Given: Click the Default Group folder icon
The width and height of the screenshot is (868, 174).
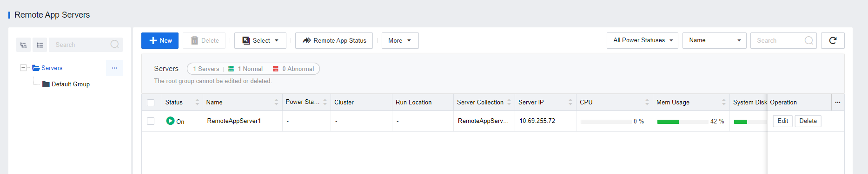Looking at the screenshot, I should (46, 84).
